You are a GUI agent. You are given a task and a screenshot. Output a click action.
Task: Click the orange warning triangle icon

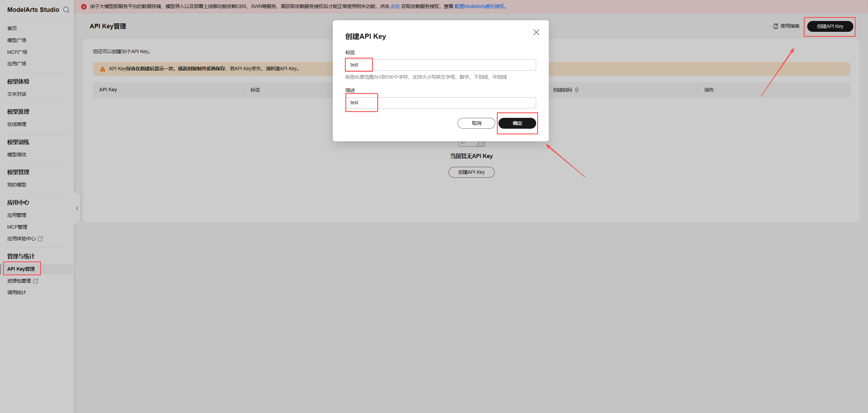[x=103, y=69]
